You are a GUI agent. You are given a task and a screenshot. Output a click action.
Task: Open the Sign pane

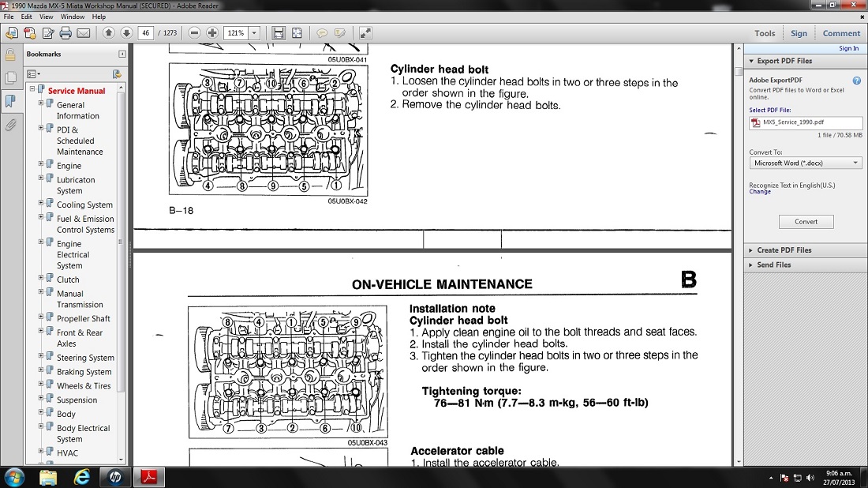799,33
